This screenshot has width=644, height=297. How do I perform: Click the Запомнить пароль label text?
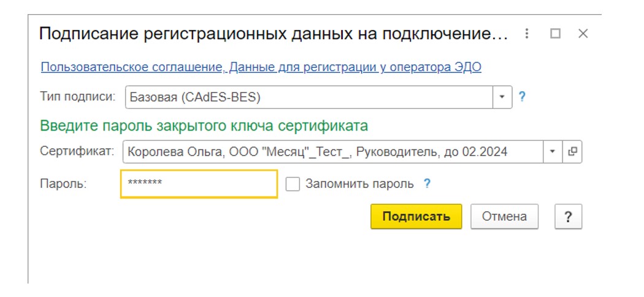(359, 184)
